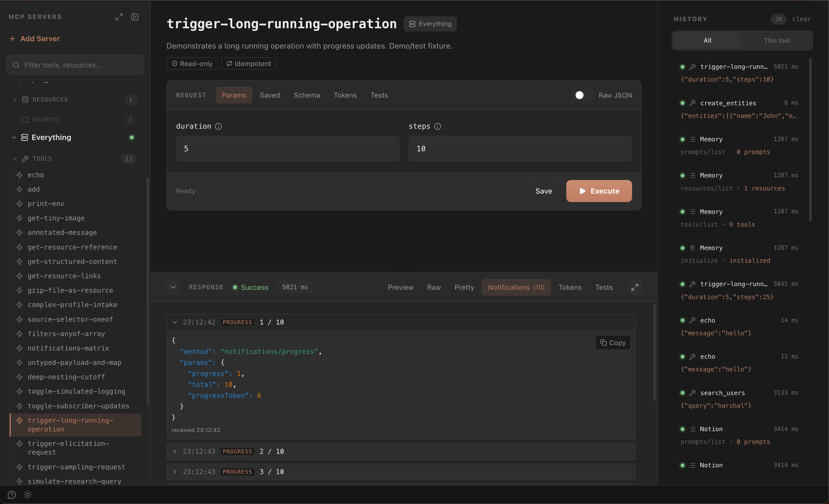
Task: Click in the duration input field
Action: coord(288,149)
